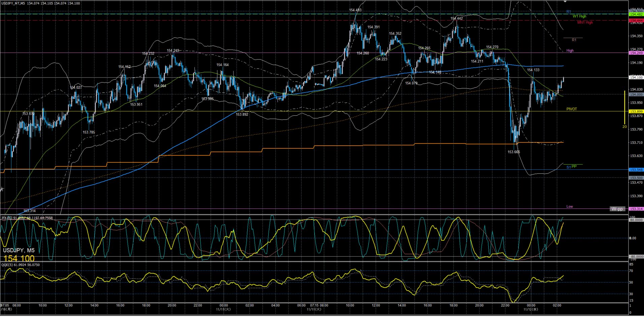Select the blue 153.548 price tag
Screen dimensions: 644x317
636,170
